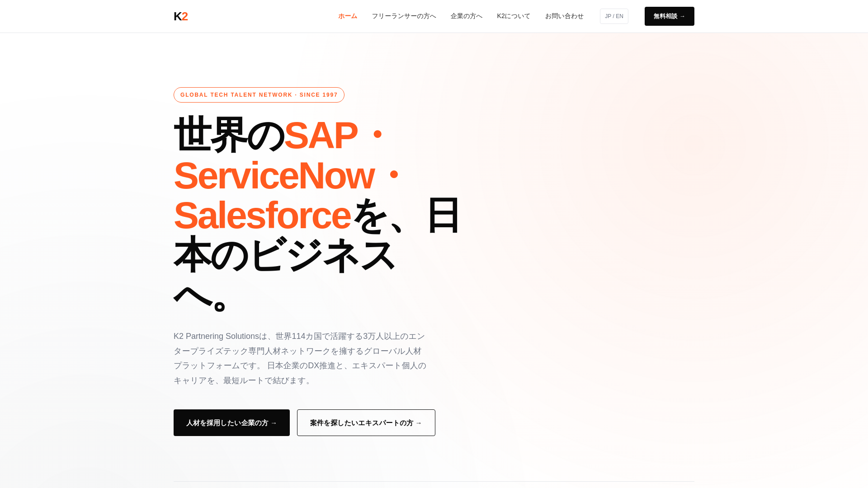This screenshot has width=868, height=488.
Task: Click 人材を採用したい企業の方 → button
Action: [231, 423]
